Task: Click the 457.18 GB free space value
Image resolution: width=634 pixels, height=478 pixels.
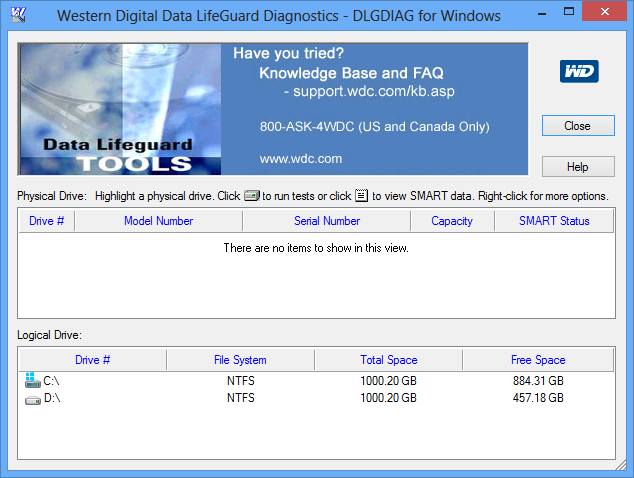Action: coord(538,398)
